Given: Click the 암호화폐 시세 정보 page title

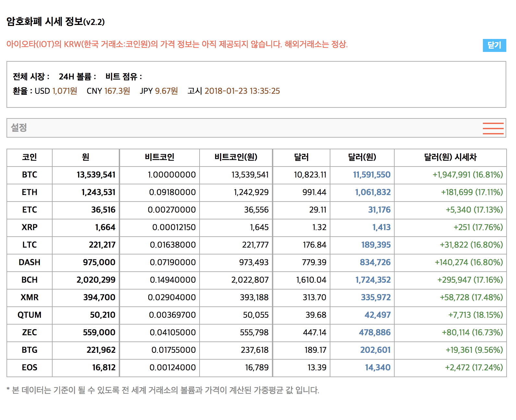Looking at the screenshot, I should click(55, 22).
